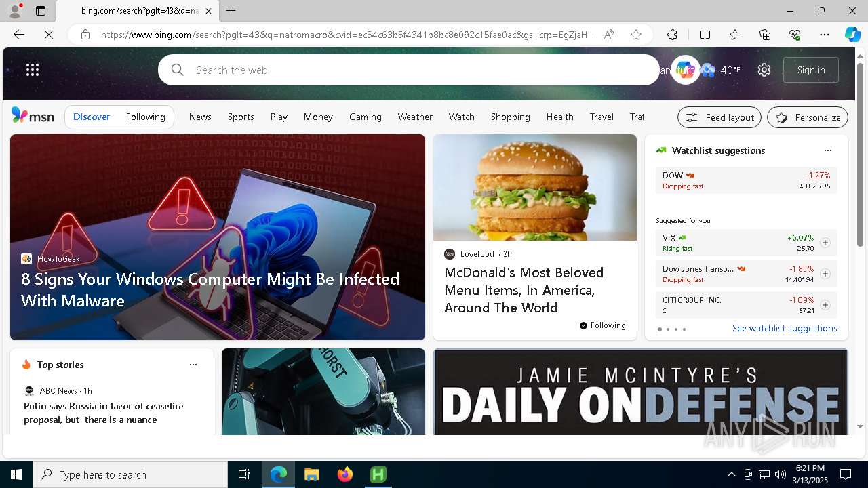Image resolution: width=868 pixels, height=488 pixels.
Task: Toggle Following for Lovefood
Action: [x=603, y=325]
